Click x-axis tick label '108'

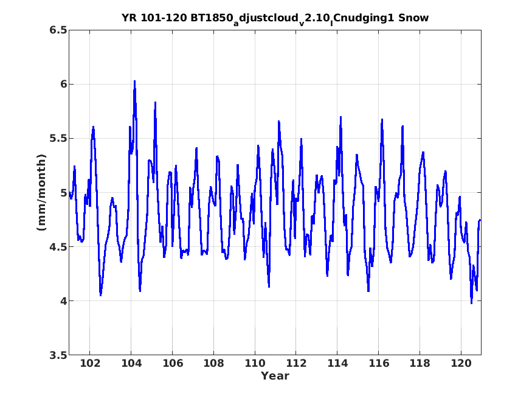pyautogui.click(x=214, y=363)
